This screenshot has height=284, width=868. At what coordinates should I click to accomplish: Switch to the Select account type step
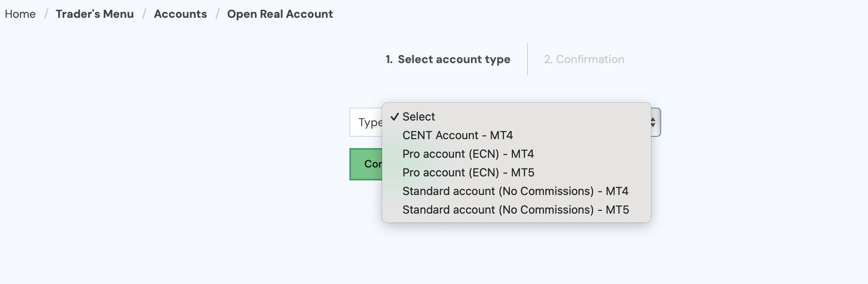coord(448,59)
